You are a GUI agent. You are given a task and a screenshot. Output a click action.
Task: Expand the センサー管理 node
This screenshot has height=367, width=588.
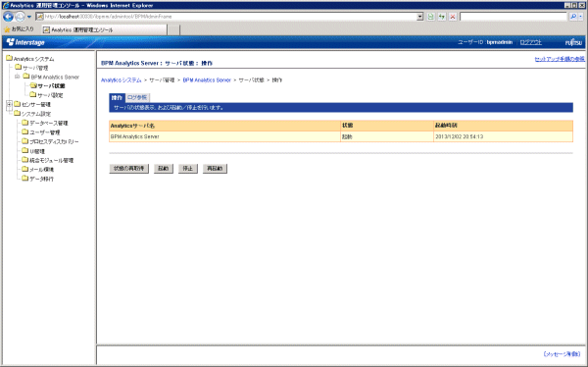click(9, 104)
